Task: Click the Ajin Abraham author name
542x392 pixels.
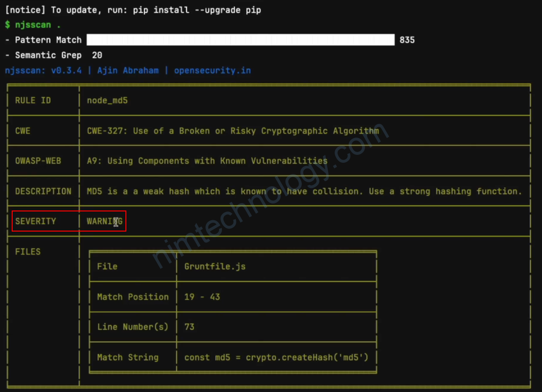Action: pos(127,71)
